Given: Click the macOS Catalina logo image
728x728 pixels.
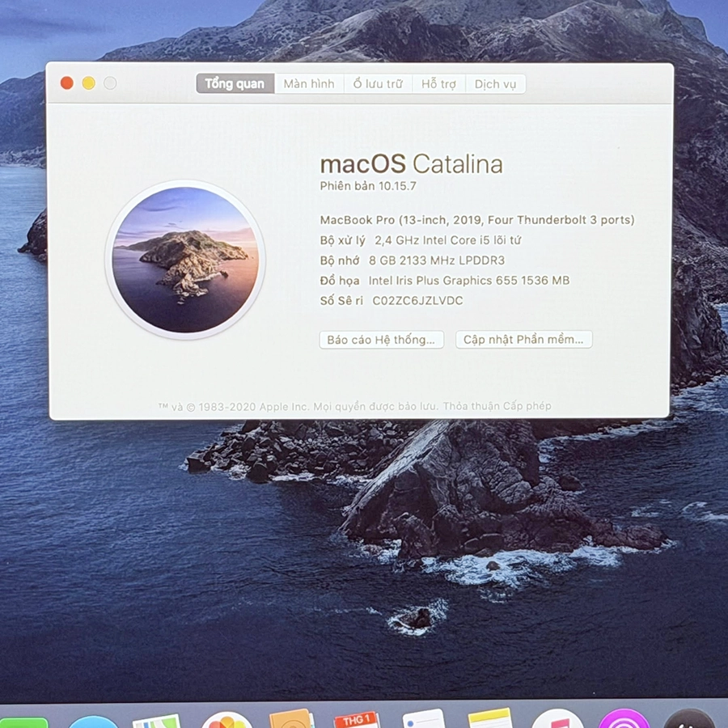Looking at the screenshot, I should pyautogui.click(x=185, y=259).
